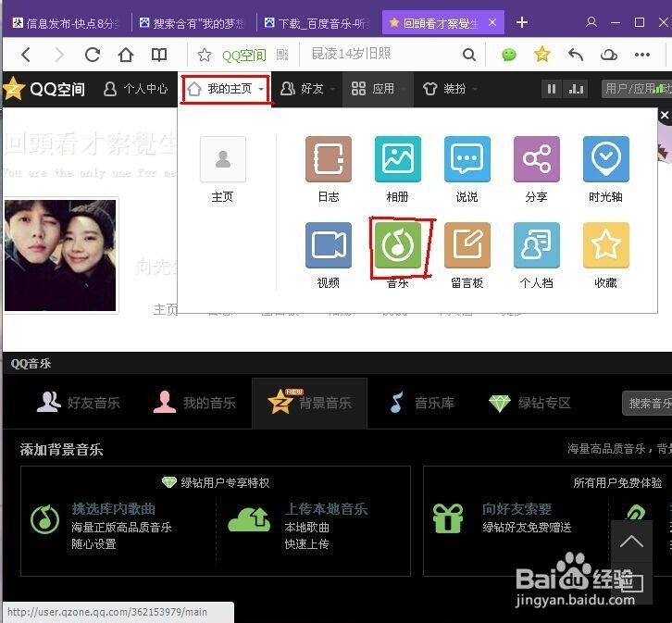This screenshot has height=623, width=672.
Task: Click the 用户/应用 search field
Action: (x=637, y=89)
